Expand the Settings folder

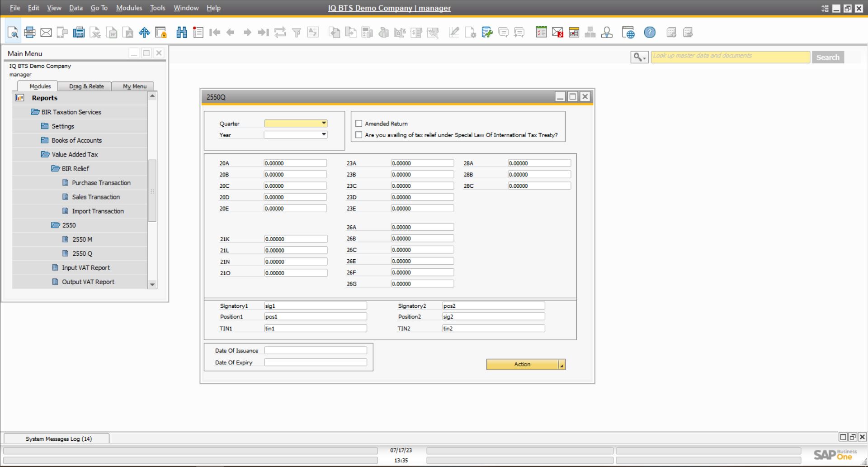[45, 126]
